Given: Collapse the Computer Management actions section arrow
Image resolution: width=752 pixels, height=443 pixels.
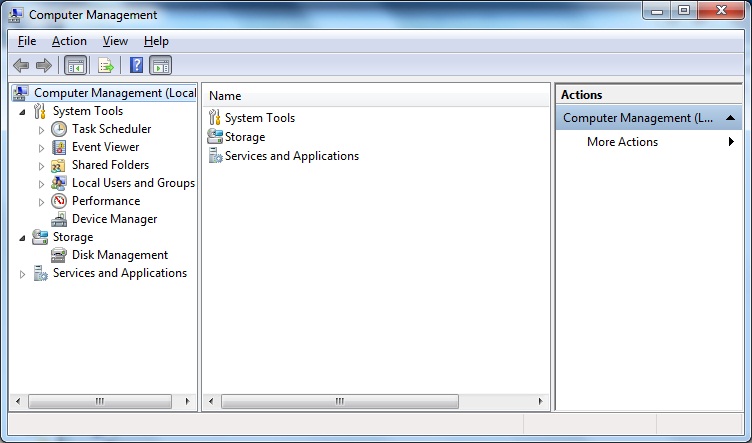Looking at the screenshot, I should pos(730,118).
